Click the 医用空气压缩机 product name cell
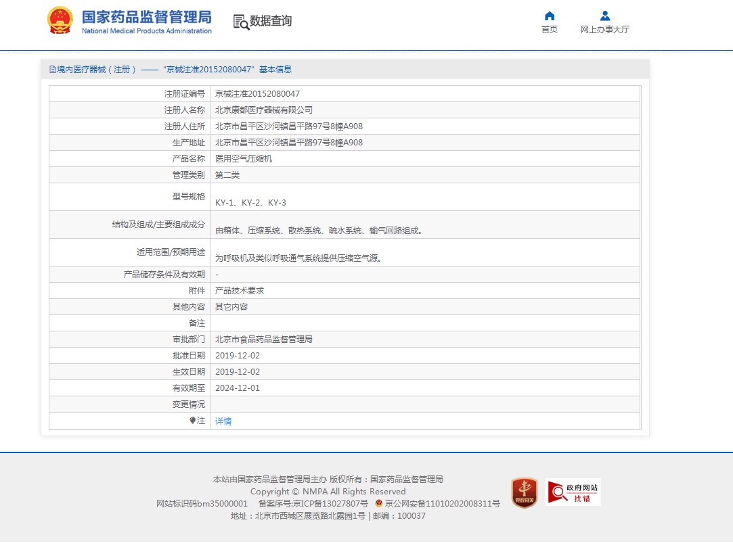 coord(425,159)
